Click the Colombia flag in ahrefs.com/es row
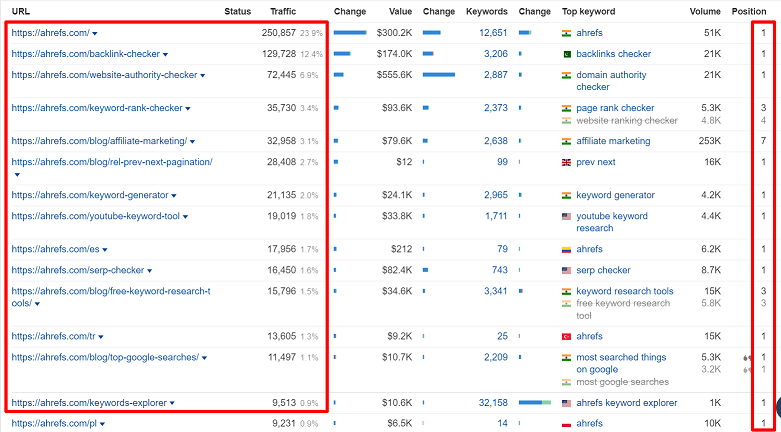Viewport: 781px width, 432px height. (x=566, y=250)
